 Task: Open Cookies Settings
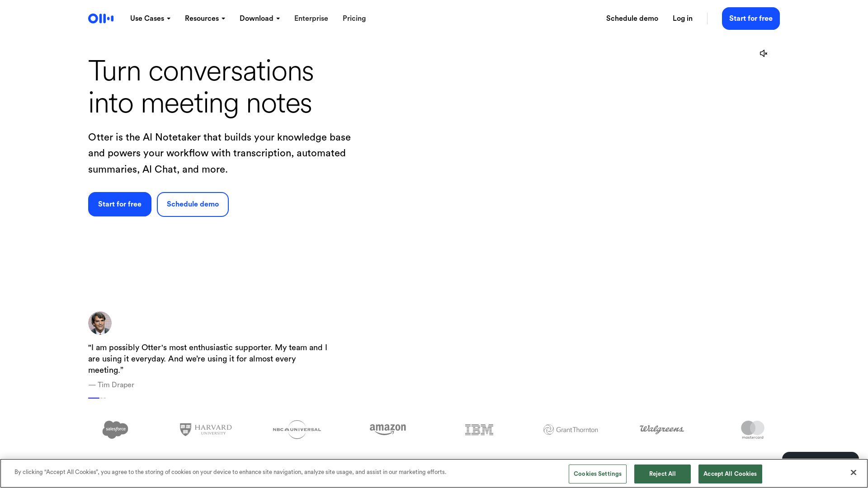[x=597, y=474]
